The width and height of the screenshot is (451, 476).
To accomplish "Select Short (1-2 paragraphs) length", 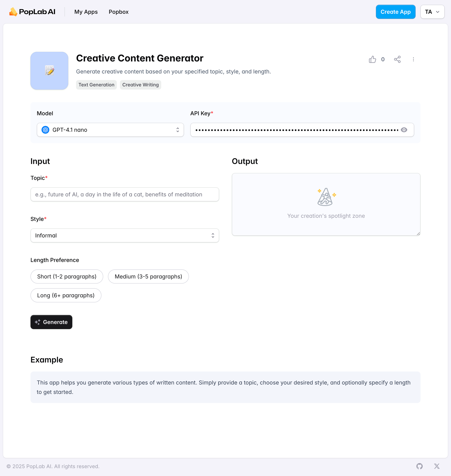I will pos(67,276).
